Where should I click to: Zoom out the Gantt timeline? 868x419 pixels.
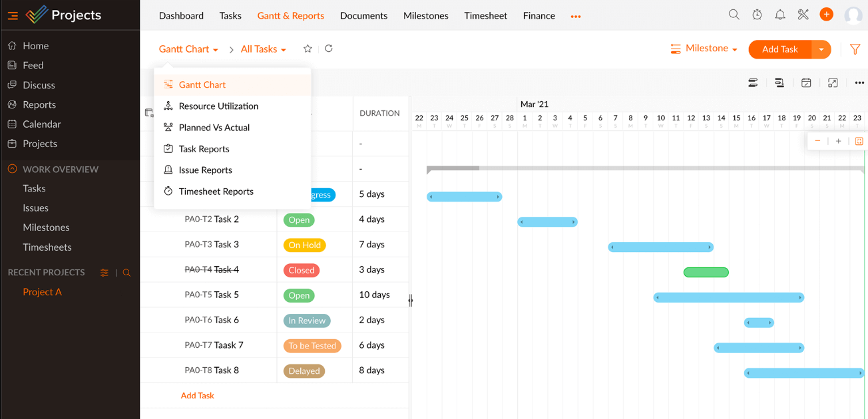point(817,141)
